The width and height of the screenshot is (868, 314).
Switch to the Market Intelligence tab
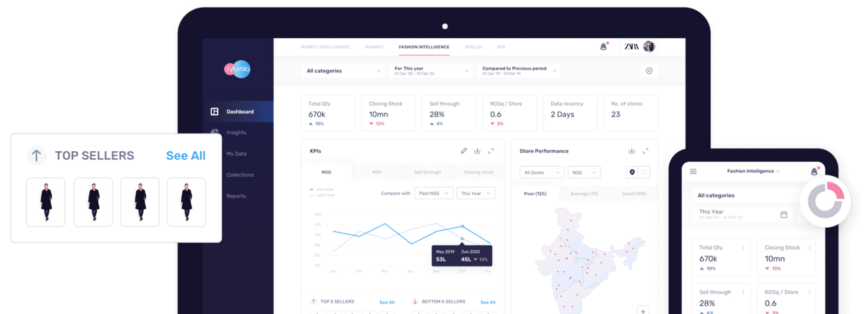click(x=325, y=47)
